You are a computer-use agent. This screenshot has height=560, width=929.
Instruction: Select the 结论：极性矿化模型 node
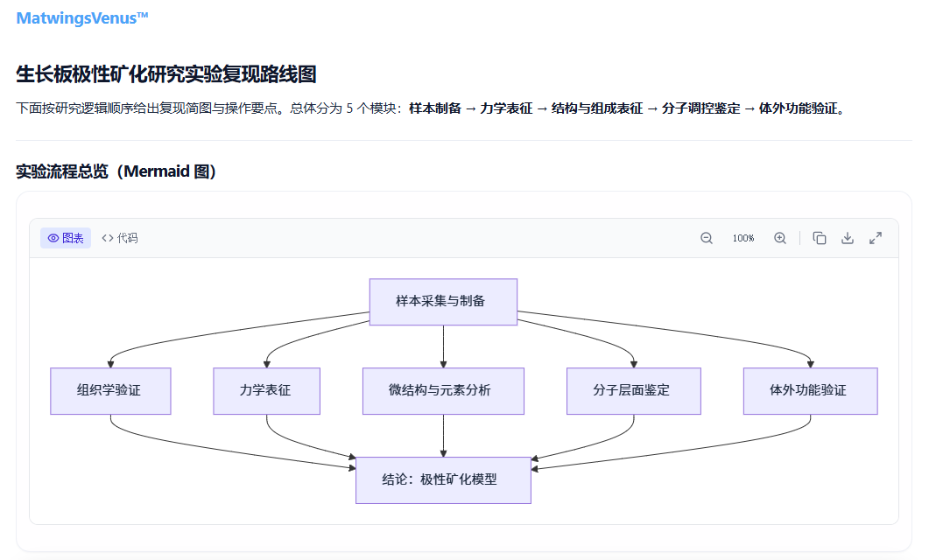pyautogui.click(x=443, y=480)
